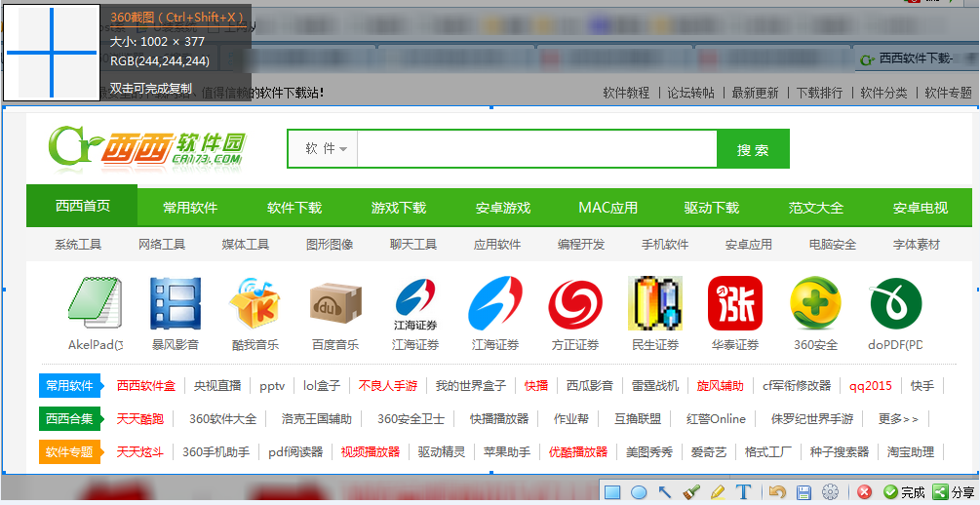Click the 下载排行 top link
This screenshot has height=505, width=980.
[819, 93]
